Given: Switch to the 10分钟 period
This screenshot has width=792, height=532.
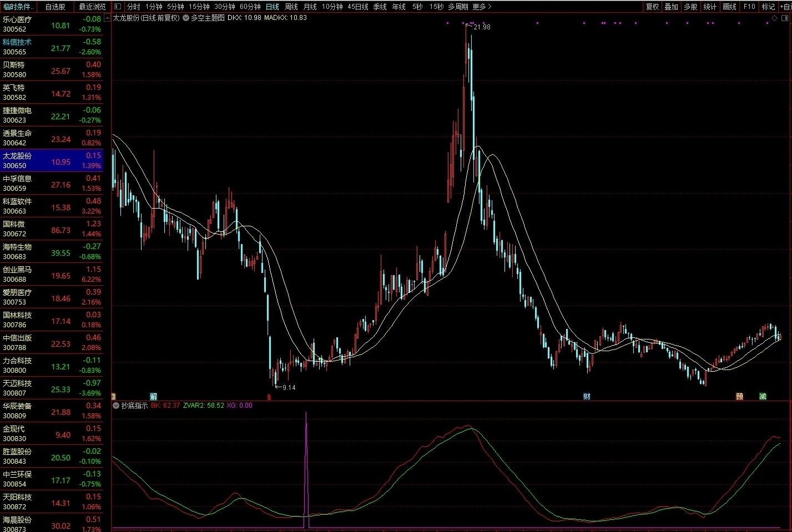Looking at the screenshot, I should click(x=332, y=7).
